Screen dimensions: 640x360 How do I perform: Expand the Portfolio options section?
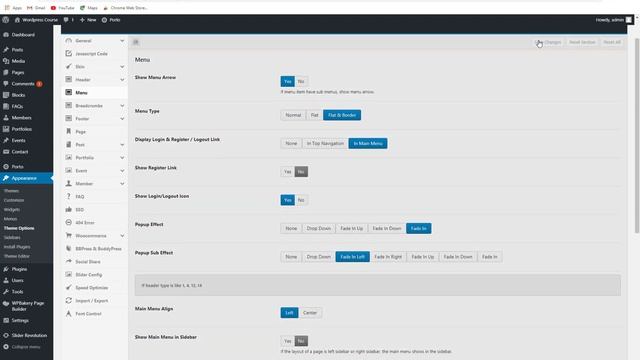click(x=95, y=158)
